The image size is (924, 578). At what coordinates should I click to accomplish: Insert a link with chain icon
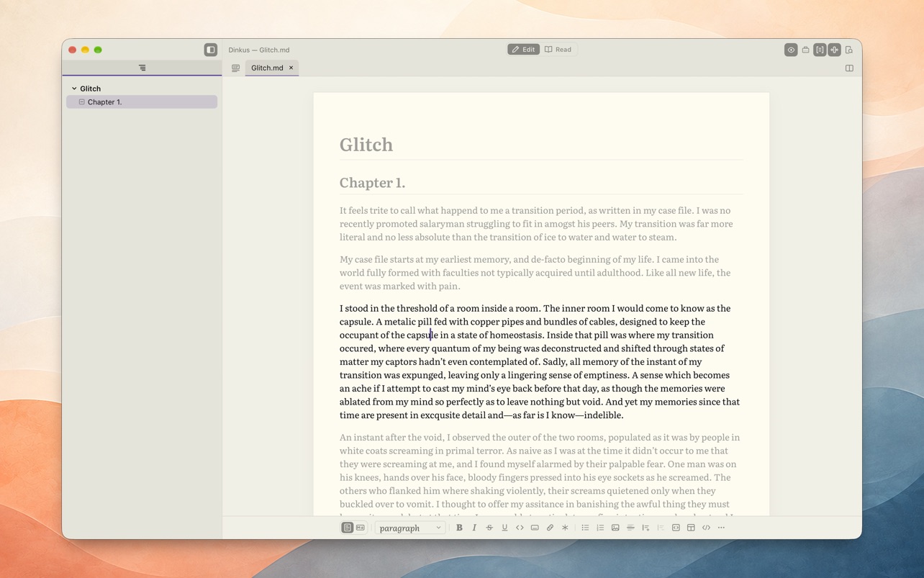[x=550, y=528]
